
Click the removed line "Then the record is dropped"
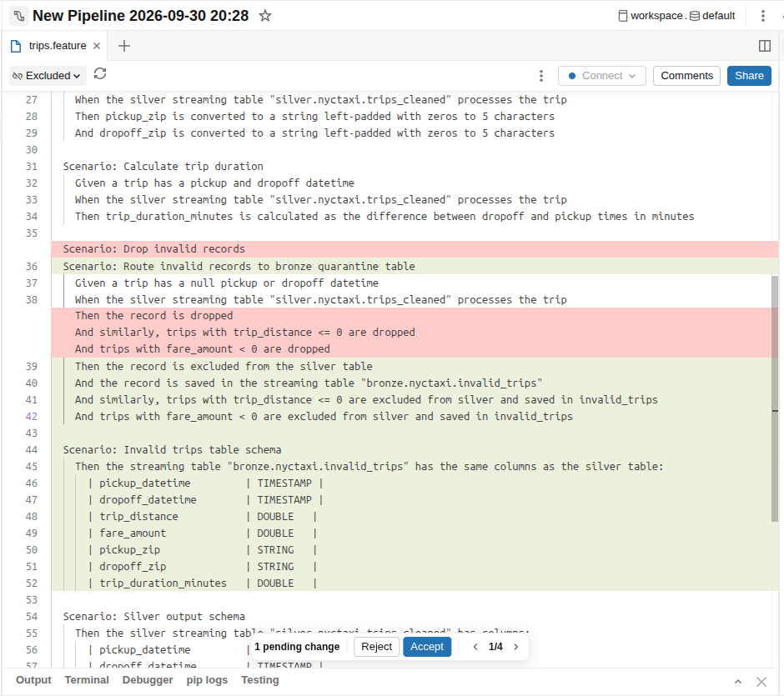tap(414, 316)
